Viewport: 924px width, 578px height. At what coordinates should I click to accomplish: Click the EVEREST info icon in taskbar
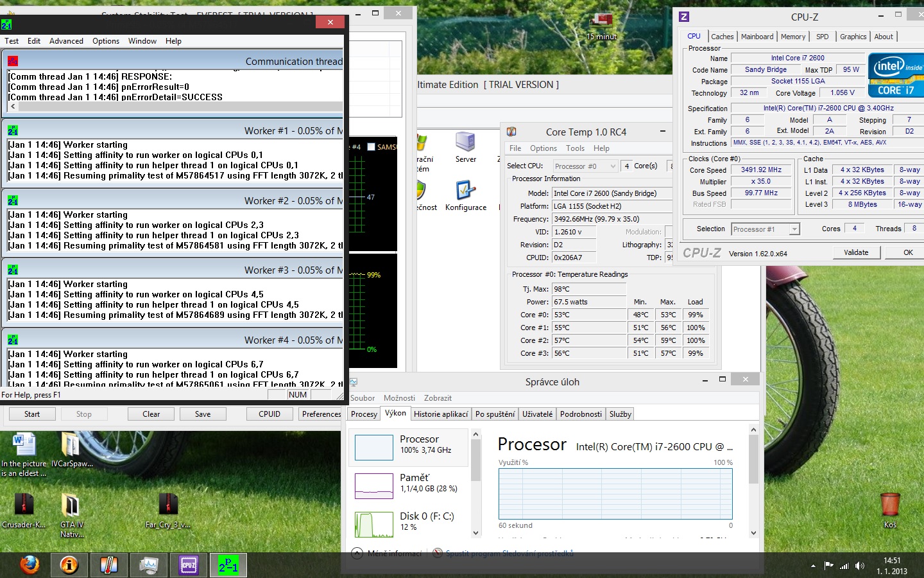(69, 565)
